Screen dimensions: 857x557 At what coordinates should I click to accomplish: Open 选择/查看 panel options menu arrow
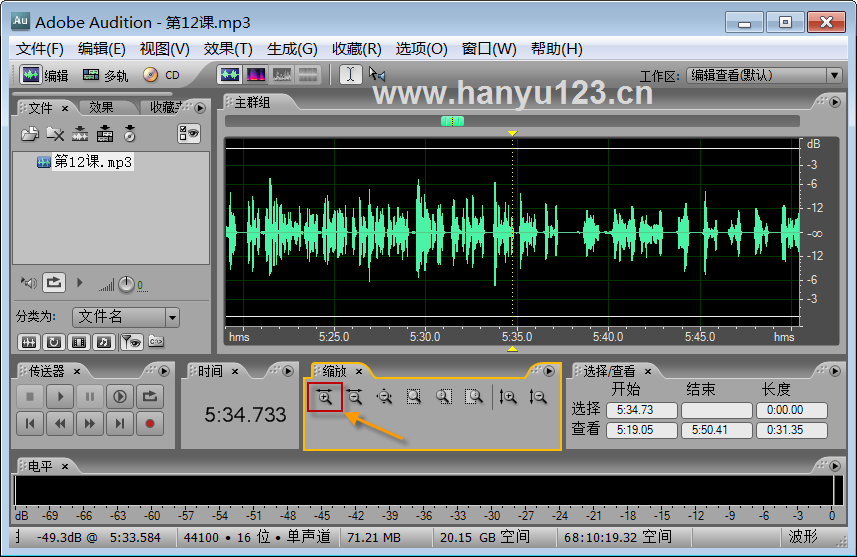pyautogui.click(x=835, y=371)
